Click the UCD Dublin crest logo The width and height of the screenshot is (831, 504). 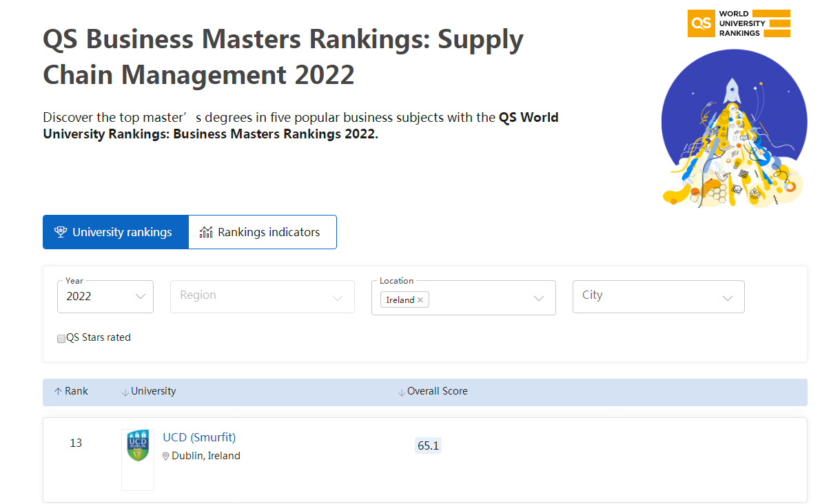138,445
